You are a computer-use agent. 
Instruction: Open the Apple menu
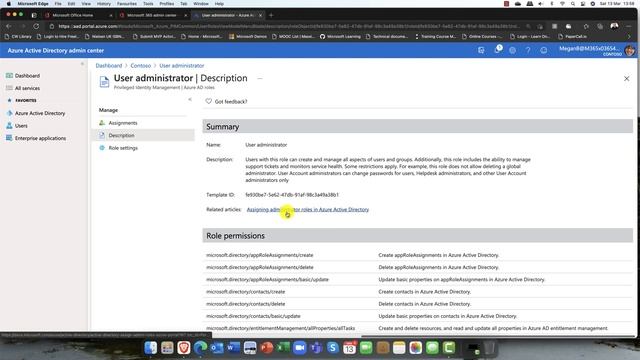pyautogui.click(x=9, y=4)
